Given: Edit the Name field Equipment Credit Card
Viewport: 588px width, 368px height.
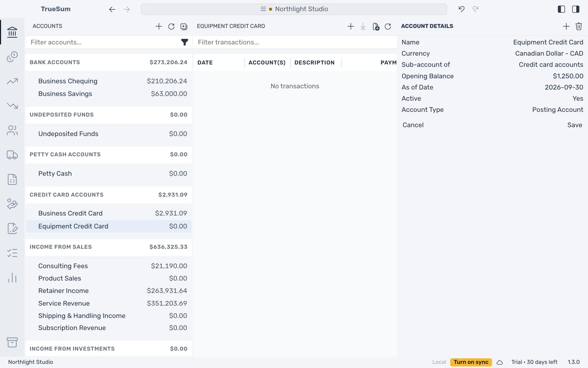Looking at the screenshot, I should 548,42.
